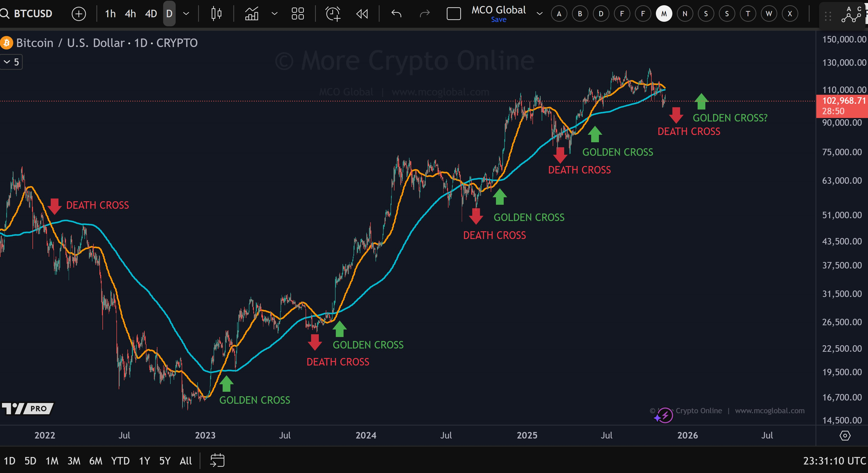The image size is (868, 473).
Task: Click the TradingView PRO logo
Action: (x=28, y=408)
